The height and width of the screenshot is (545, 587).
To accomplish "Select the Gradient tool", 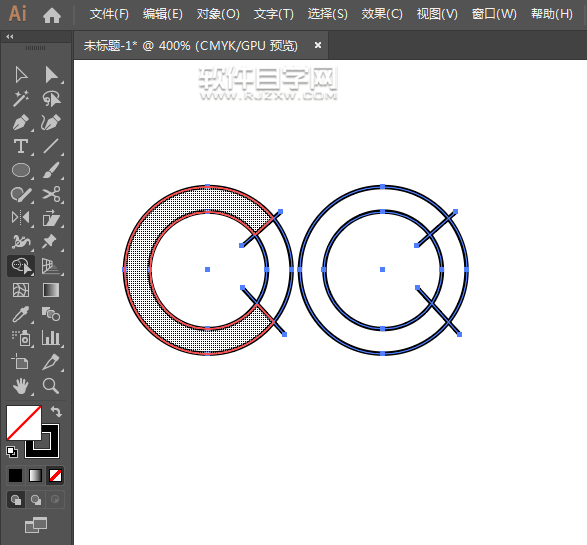I will pyautogui.click(x=51, y=290).
